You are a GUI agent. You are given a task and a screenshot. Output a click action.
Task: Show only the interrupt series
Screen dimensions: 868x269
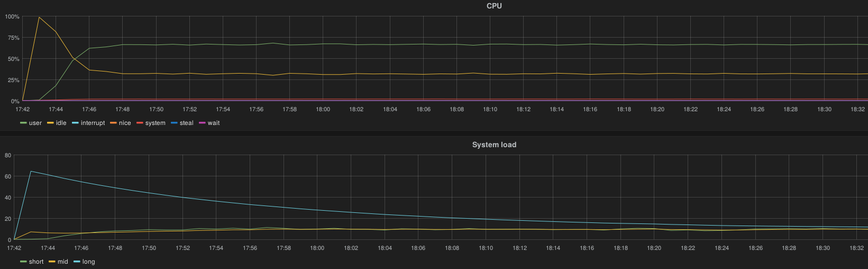(93, 123)
